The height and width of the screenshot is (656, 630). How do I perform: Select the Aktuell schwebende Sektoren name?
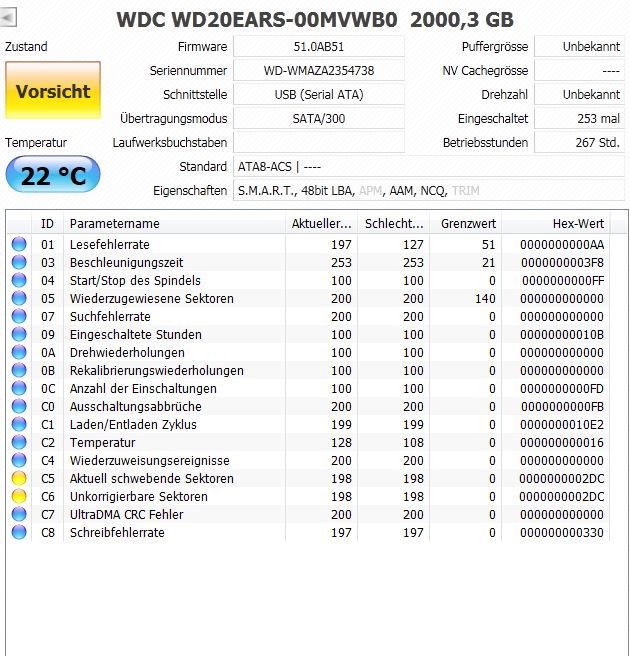pyautogui.click(x=151, y=478)
